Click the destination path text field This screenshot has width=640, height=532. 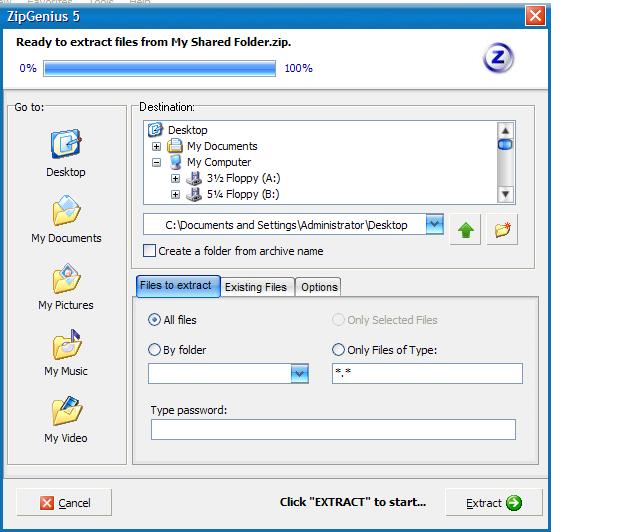coord(284,224)
